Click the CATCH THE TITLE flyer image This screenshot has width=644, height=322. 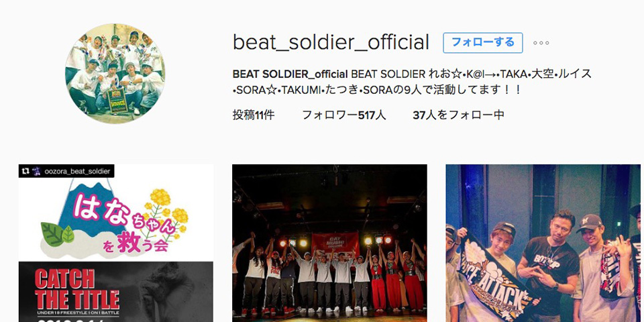tap(116, 292)
